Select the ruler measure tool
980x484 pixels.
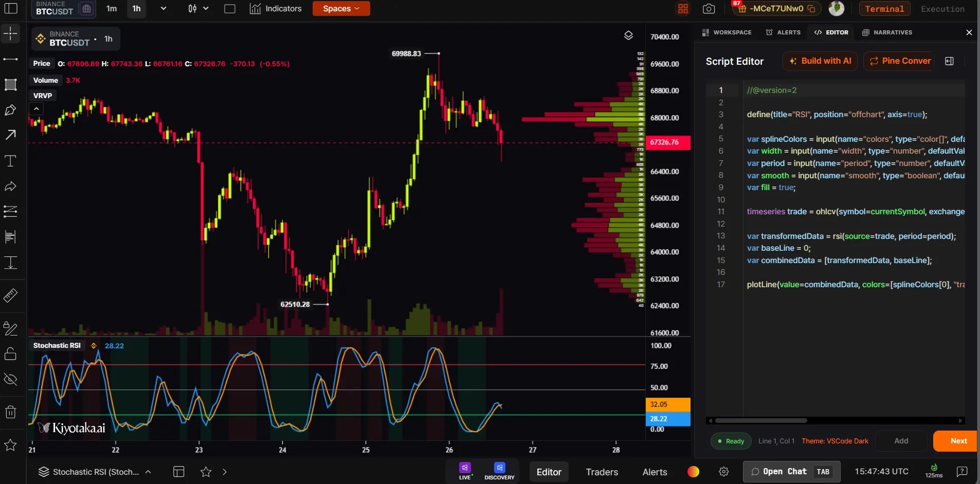coord(10,295)
